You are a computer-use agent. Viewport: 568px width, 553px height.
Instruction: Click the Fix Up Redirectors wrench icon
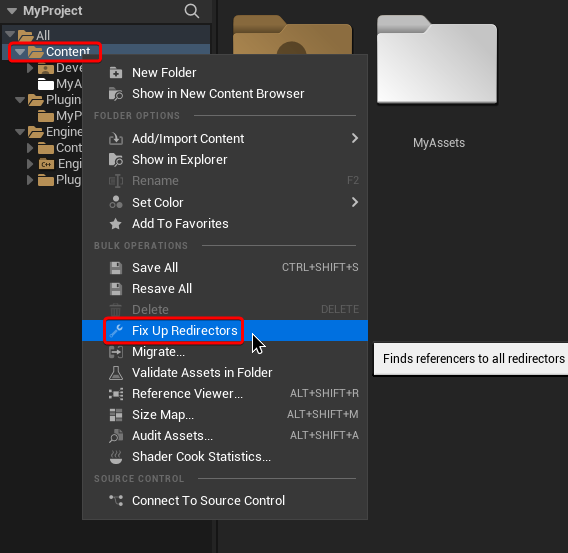coord(116,331)
